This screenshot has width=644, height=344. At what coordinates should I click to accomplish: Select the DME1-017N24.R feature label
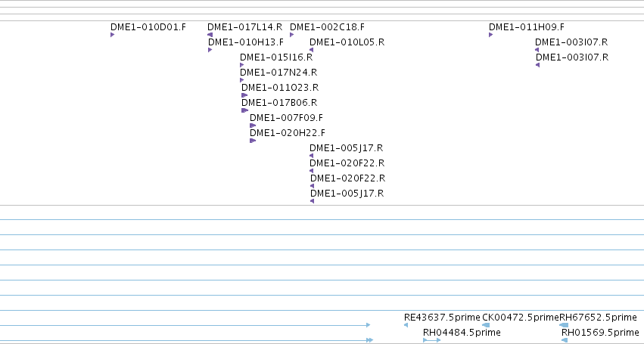click(x=278, y=73)
